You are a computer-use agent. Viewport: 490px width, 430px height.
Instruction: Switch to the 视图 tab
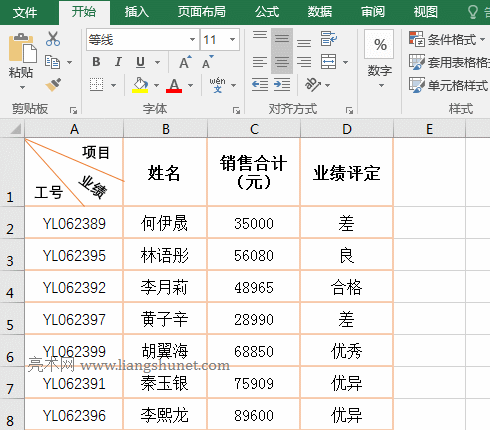tap(426, 12)
